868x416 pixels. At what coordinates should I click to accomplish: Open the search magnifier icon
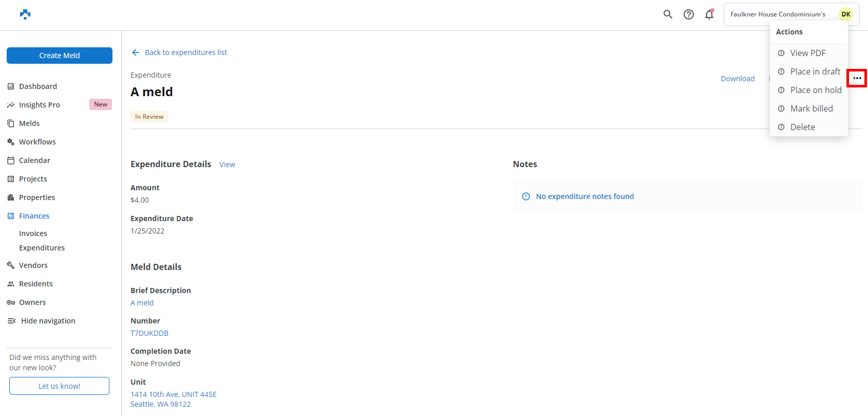(668, 14)
